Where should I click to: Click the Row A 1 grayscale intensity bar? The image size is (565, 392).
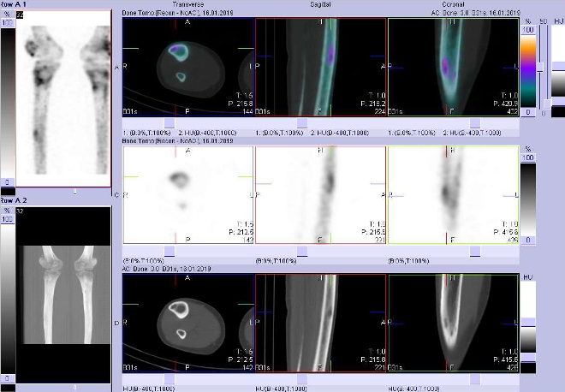tap(8, 102)
